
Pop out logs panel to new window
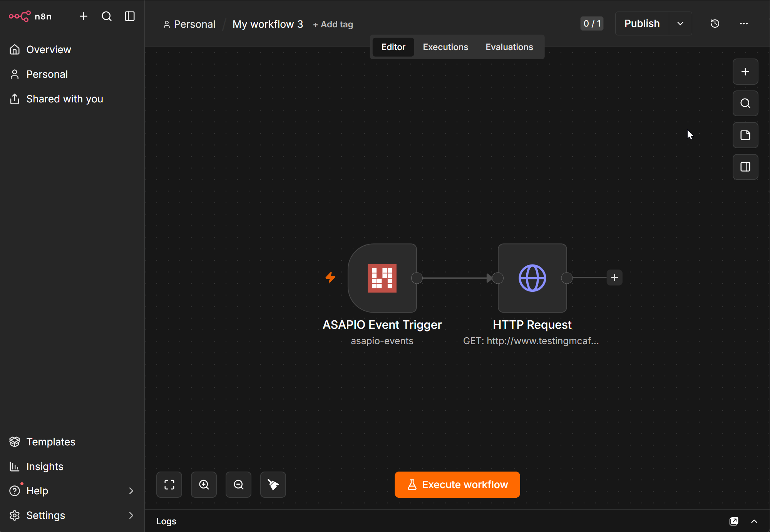click(734, 521)
